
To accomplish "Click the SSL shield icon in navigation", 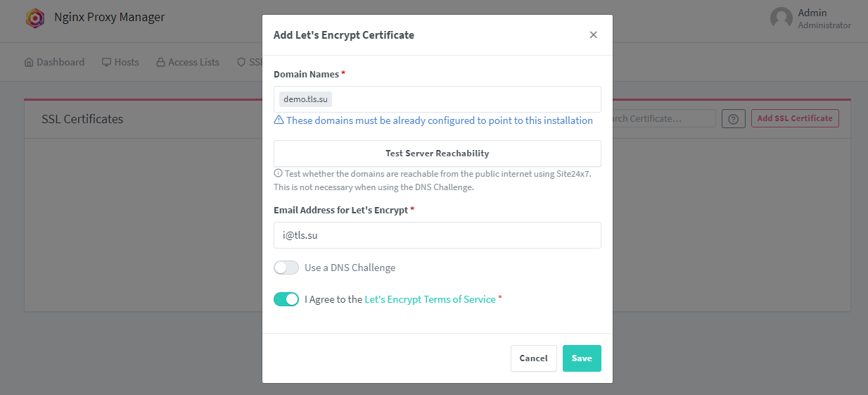I will coord(241,62).
